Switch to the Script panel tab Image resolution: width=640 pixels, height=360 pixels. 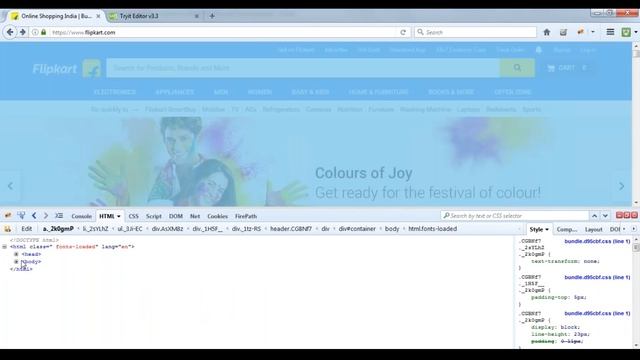pos(153,216)
